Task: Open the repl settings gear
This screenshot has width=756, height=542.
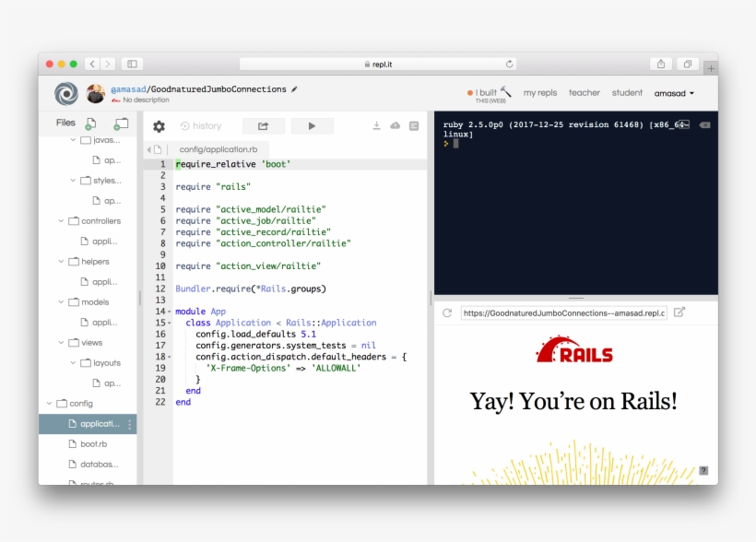Action: click(x=158, y=125)
